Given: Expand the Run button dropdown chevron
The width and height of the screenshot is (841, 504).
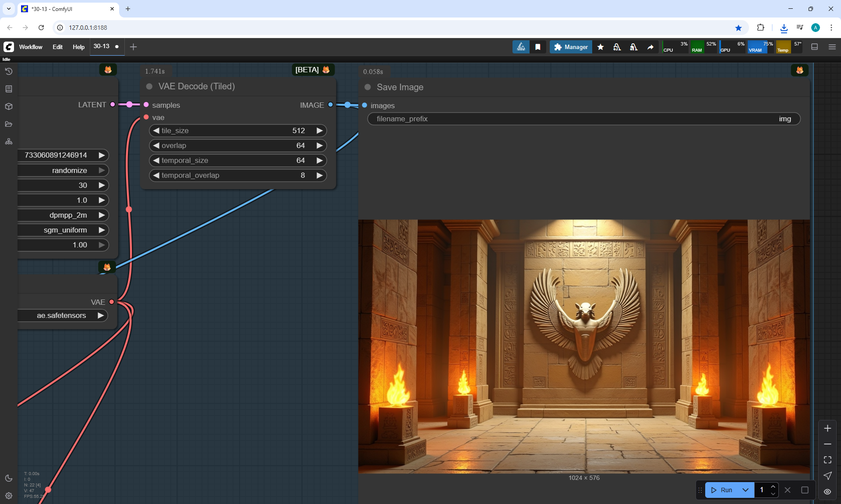Looking at the screenshot, I should pos(745,490).
